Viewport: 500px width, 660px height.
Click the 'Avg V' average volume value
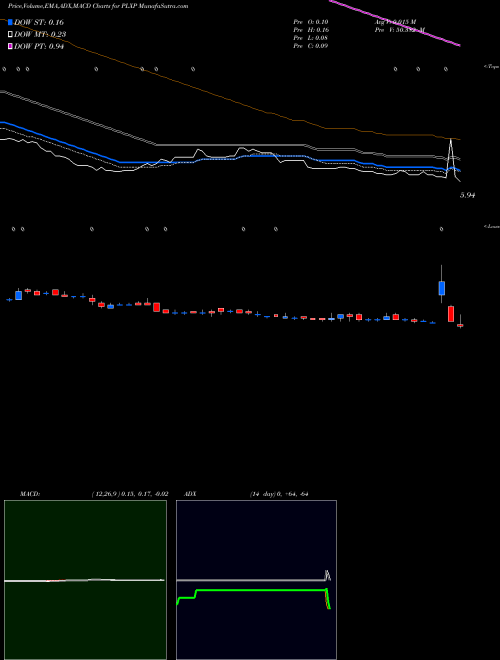pos(394,22)
